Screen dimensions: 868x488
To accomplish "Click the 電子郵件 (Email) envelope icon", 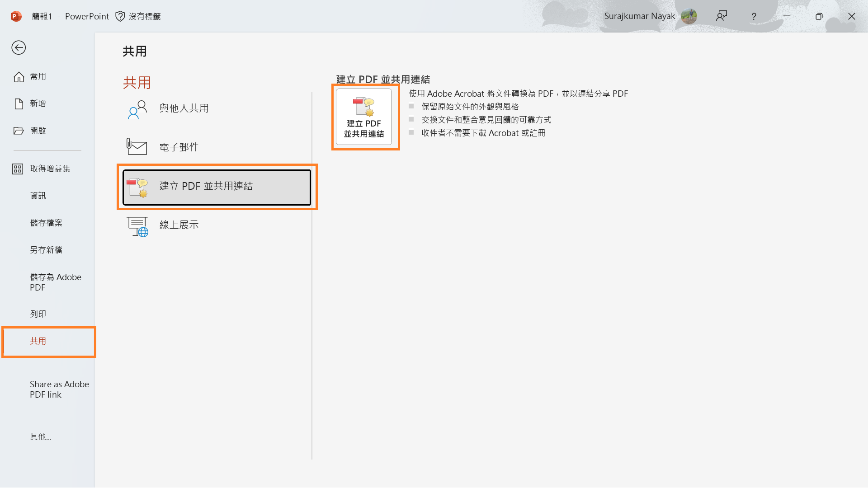I will pos(137,146).
